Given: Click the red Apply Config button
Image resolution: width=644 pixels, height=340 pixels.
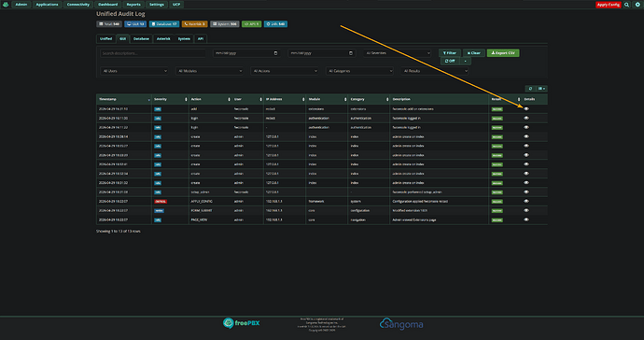Looking at the screenshot, I should coord(609,5).
